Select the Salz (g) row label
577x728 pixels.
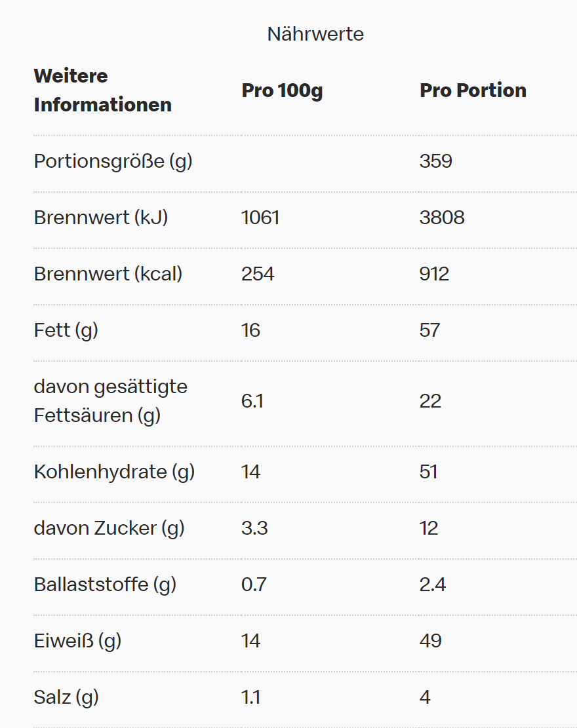click(66, 697)
